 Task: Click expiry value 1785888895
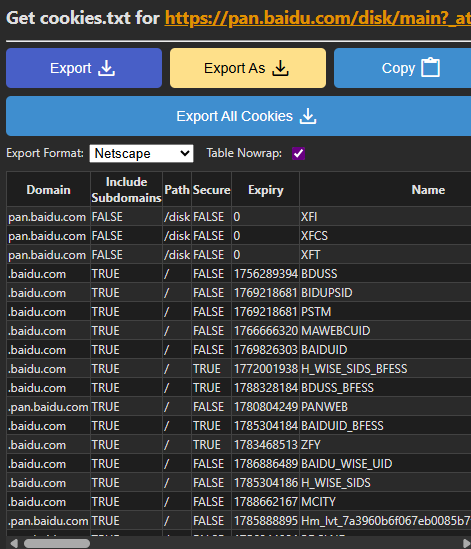point(266,521)
